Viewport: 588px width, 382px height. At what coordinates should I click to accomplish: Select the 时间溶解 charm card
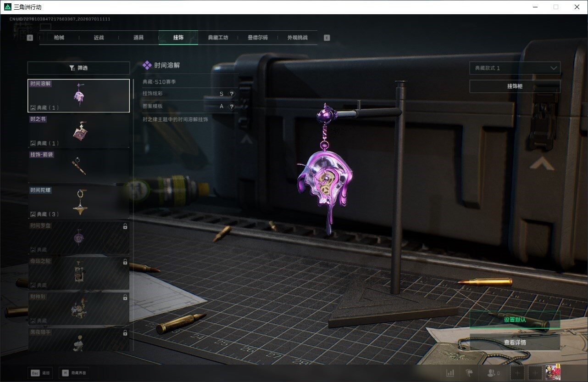tap(78, 95)
